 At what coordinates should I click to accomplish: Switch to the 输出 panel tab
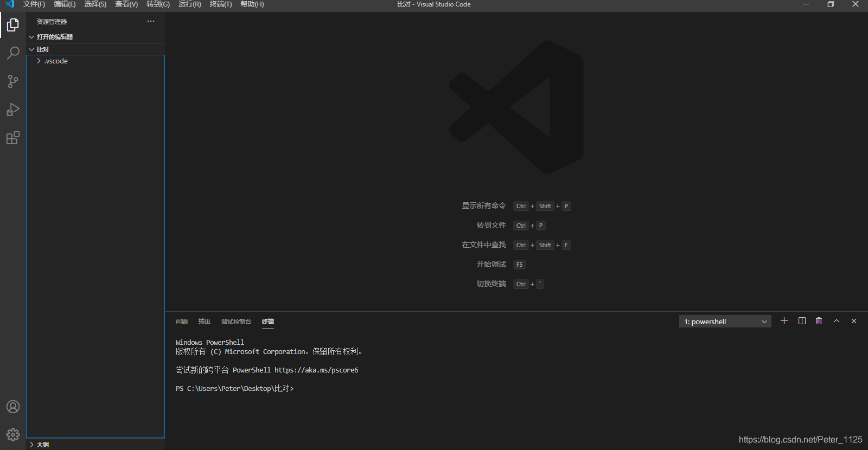pos(204,322)
